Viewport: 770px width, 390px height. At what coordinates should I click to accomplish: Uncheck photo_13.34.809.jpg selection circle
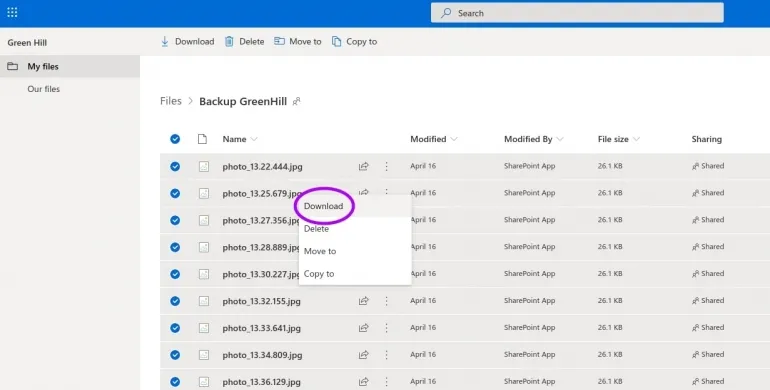[x=175, y=355]
